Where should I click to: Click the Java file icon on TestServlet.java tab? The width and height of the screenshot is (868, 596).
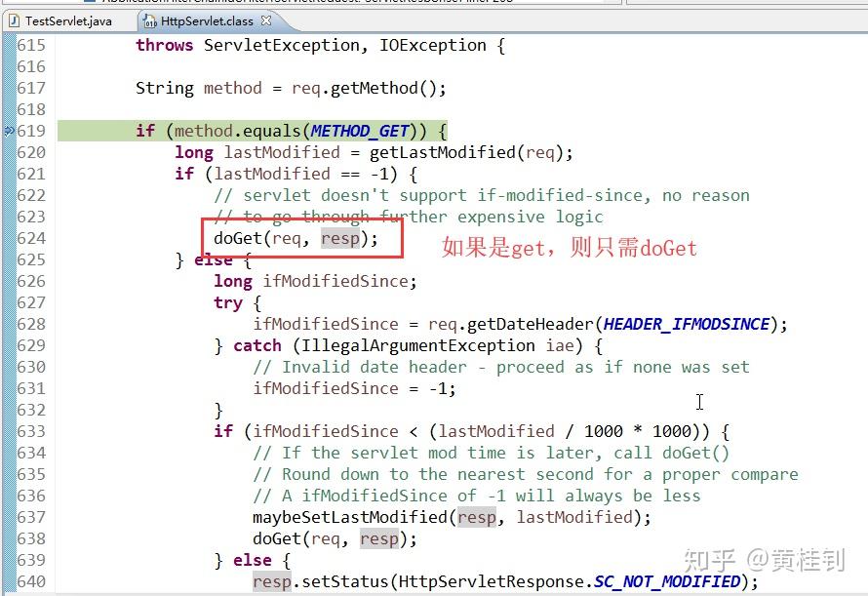(15, 21)
